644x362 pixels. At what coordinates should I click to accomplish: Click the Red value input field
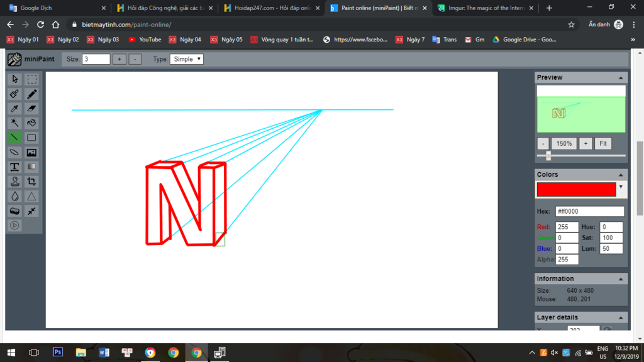567,227
